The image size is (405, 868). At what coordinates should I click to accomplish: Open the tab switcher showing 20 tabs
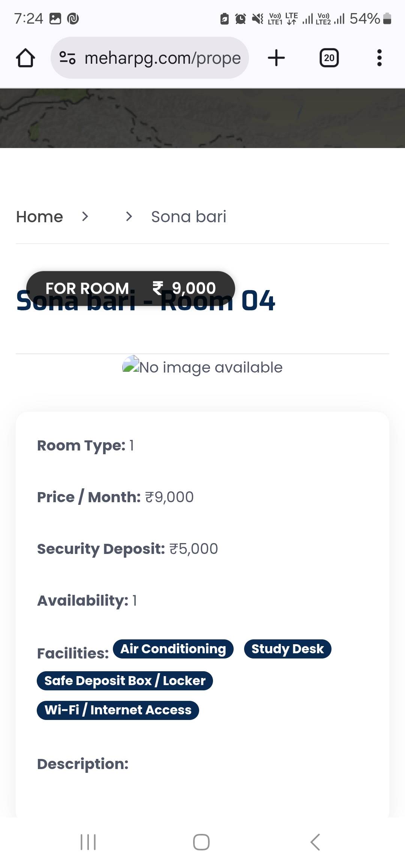329,58
